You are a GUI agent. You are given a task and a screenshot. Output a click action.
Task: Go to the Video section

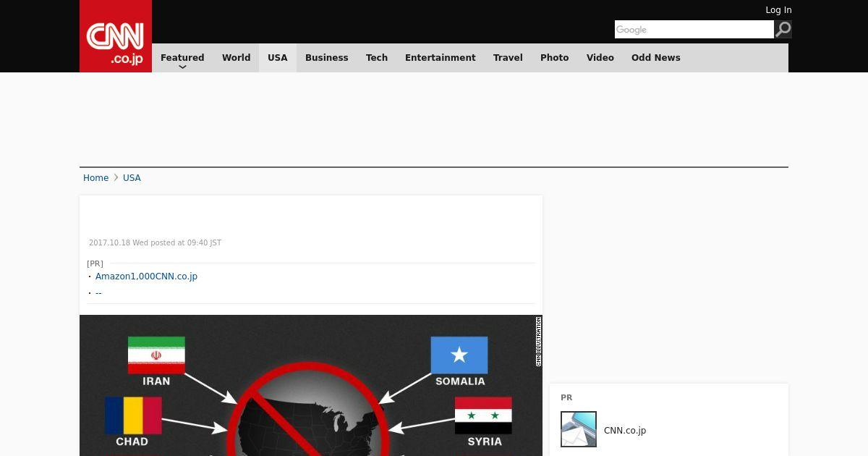[x=600, y=58]
